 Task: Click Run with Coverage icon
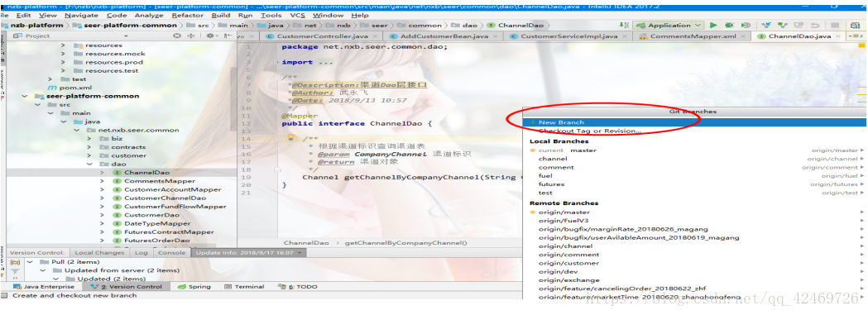coord(746,26)
